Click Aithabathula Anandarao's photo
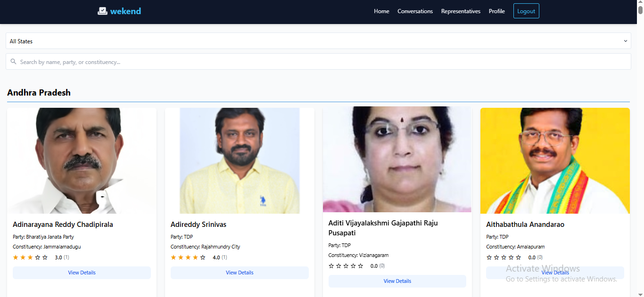The image size is (644, 297). 555,161
